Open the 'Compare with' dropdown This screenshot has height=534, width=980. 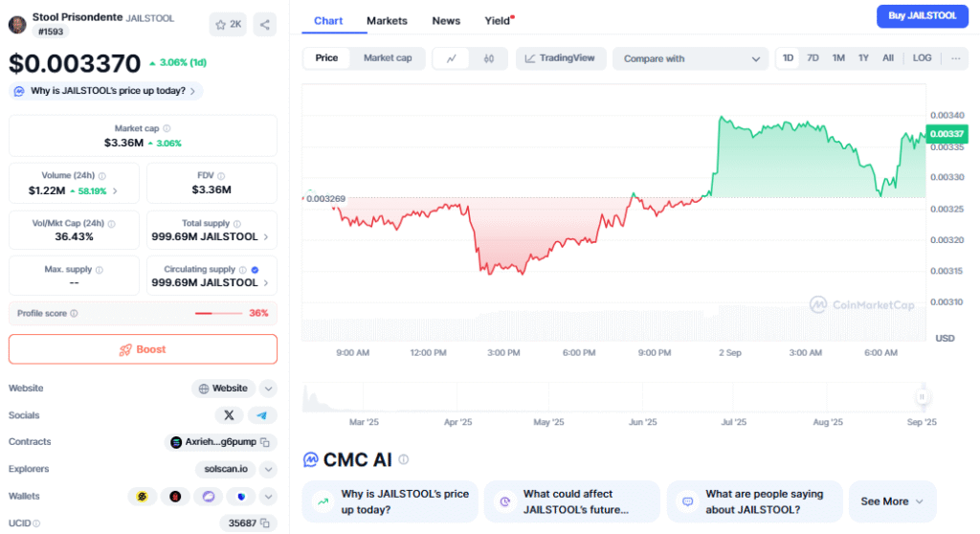(690, 58)
